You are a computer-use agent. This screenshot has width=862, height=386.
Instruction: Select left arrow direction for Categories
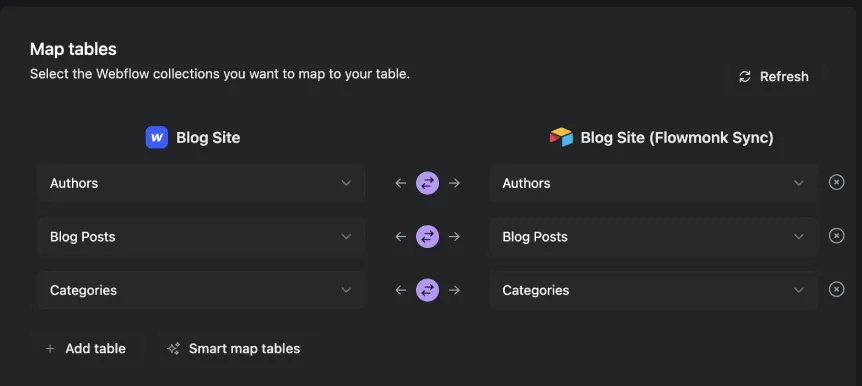[x=401, y=290]
